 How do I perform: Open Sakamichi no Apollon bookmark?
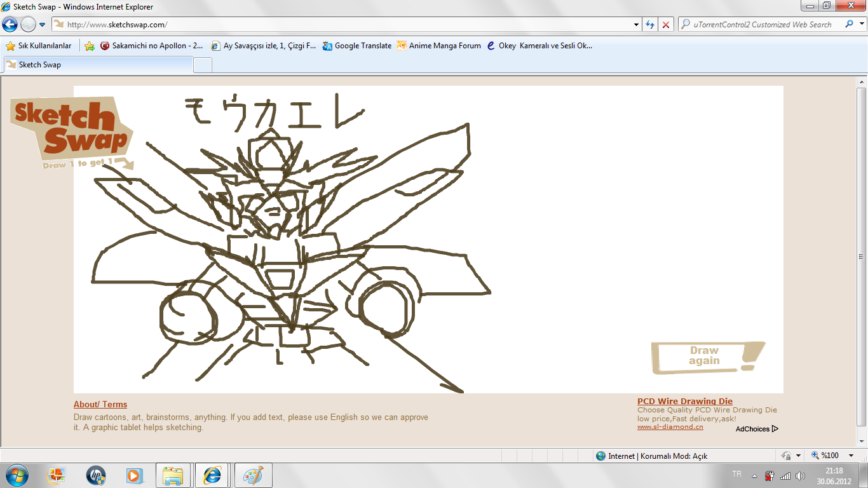[151, 46]
